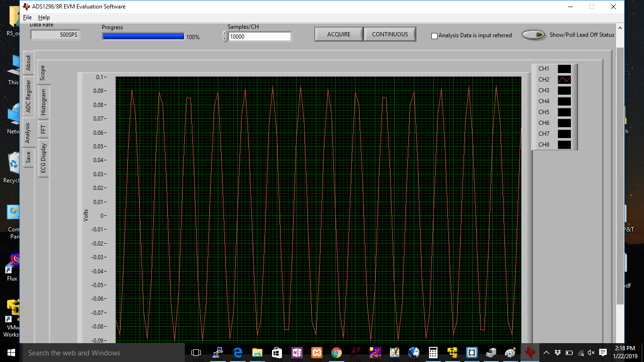Screen dimensions: 644x362
Task: Open the Help menu
Action: click(x=44, y=17)
